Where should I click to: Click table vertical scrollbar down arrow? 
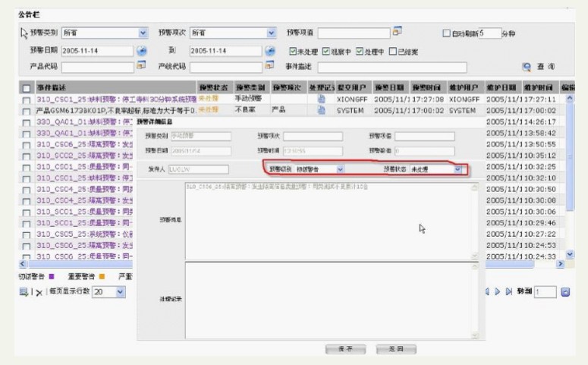tap(570, 254)
